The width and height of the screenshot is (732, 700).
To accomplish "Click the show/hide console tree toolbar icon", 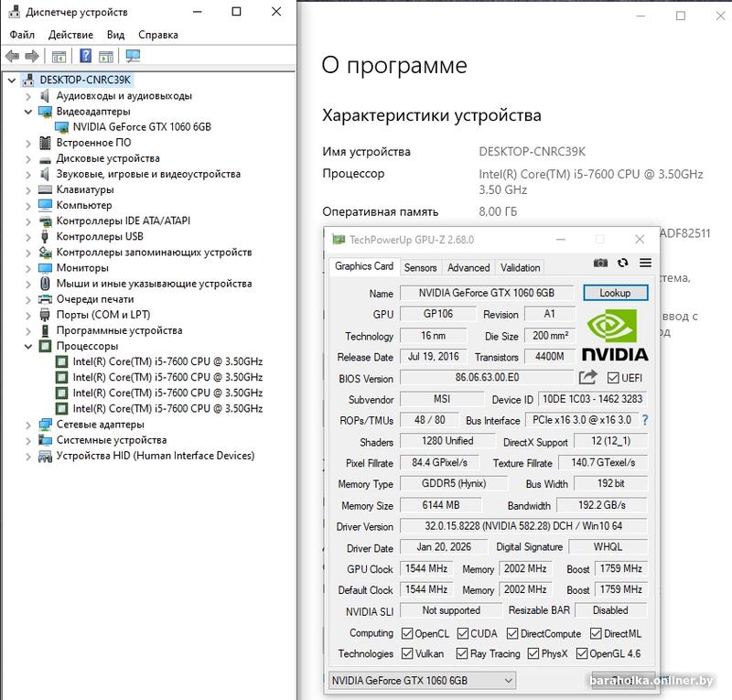I will point(59,57).
